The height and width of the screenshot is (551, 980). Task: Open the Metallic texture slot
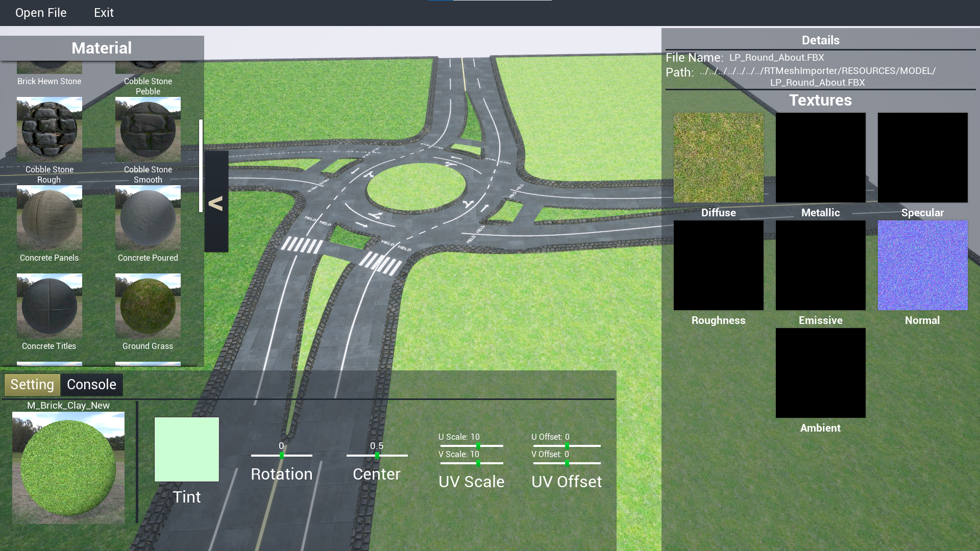(x=820, y=158)
